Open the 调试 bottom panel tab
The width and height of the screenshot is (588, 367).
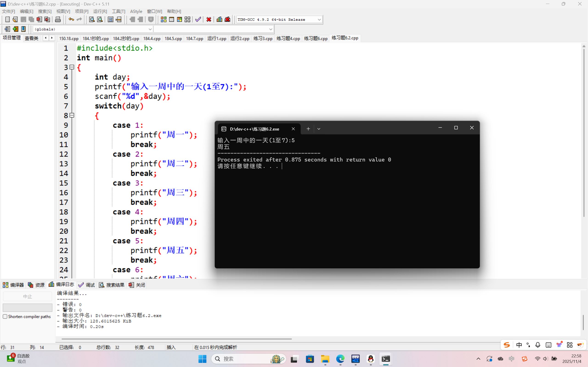[x=87, y=285]
